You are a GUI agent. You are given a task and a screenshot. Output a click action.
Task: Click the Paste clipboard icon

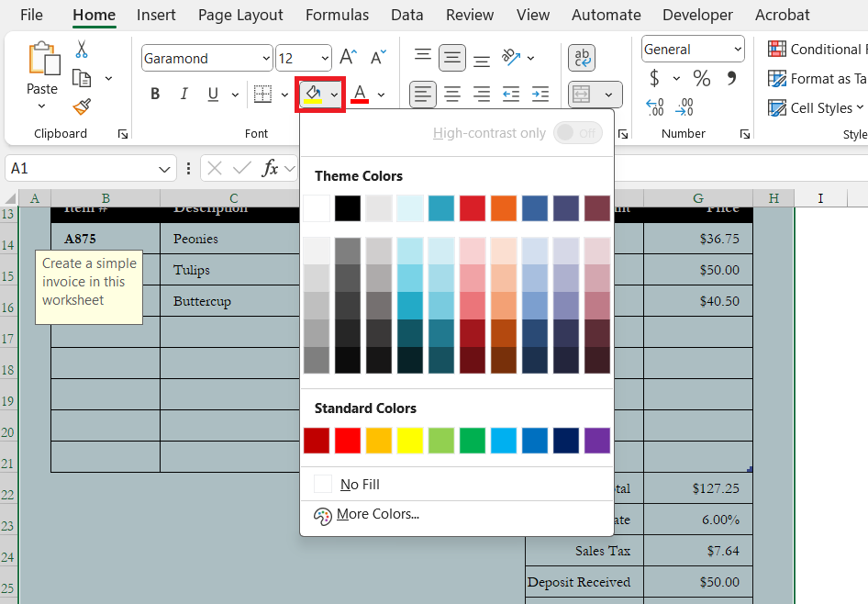pyautogui.click(x=44, y=59)
